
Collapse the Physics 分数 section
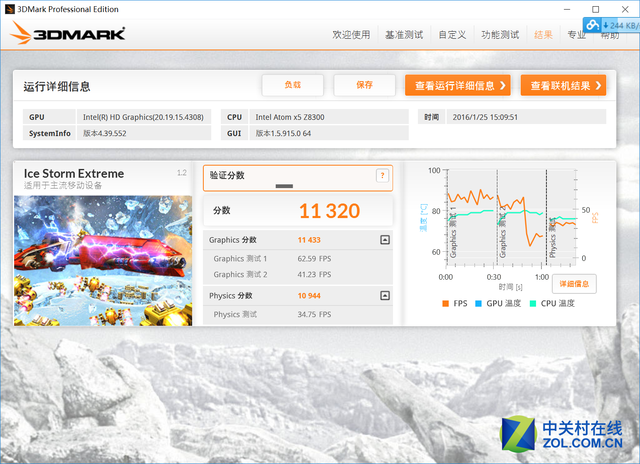pos(384,296)
